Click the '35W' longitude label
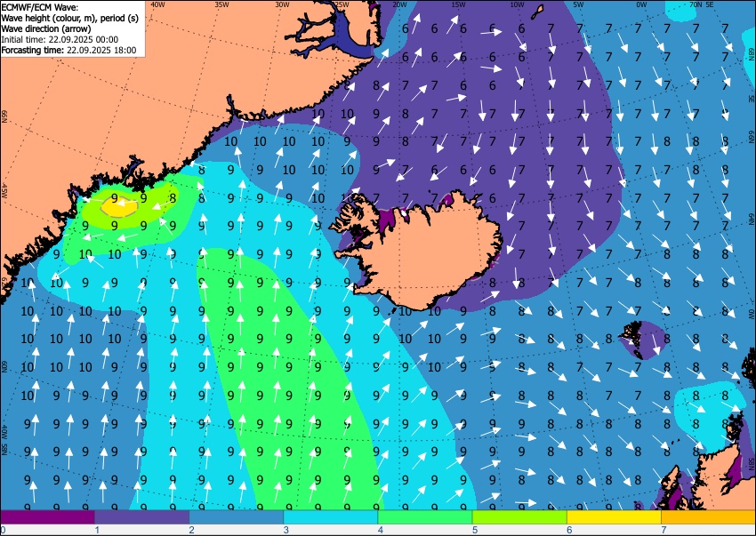The width and height of the screenshot is (756, 536). (x=221, y=4)
